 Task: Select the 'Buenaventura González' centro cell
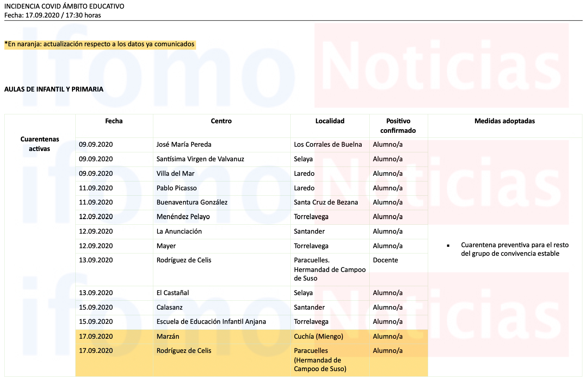click(192, 202)
